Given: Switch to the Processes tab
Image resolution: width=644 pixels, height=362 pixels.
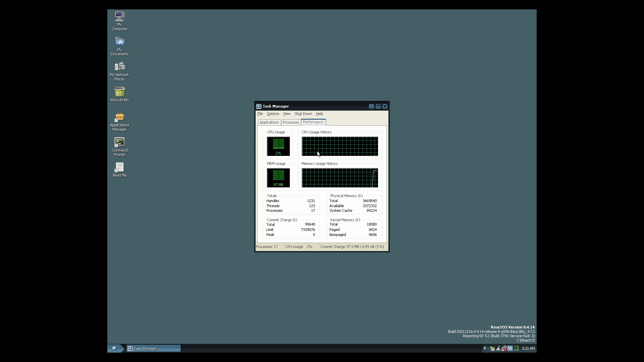Looking at the screenshot, I should [x=290, y=122].
